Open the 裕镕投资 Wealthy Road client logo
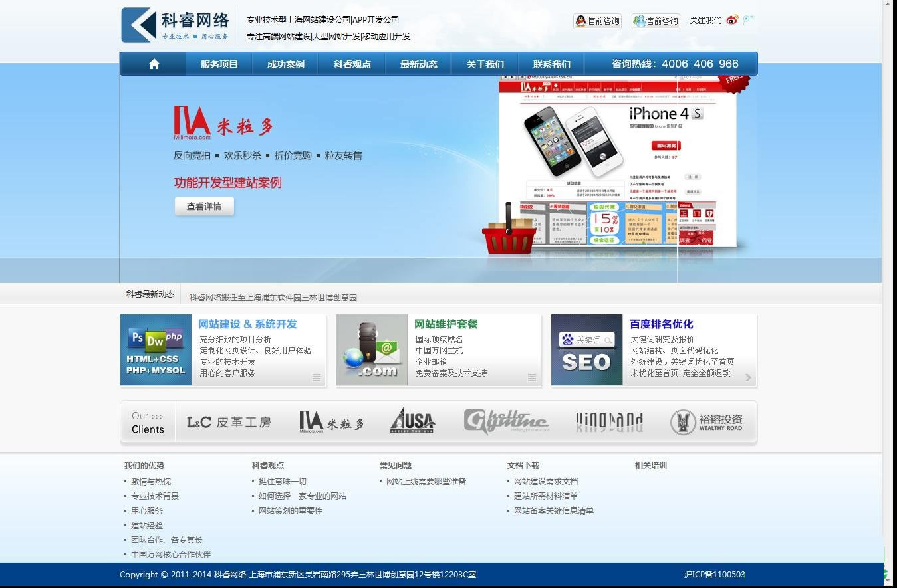Image resolution: width=897 pixels, height=588 pixels. (706, 422)
